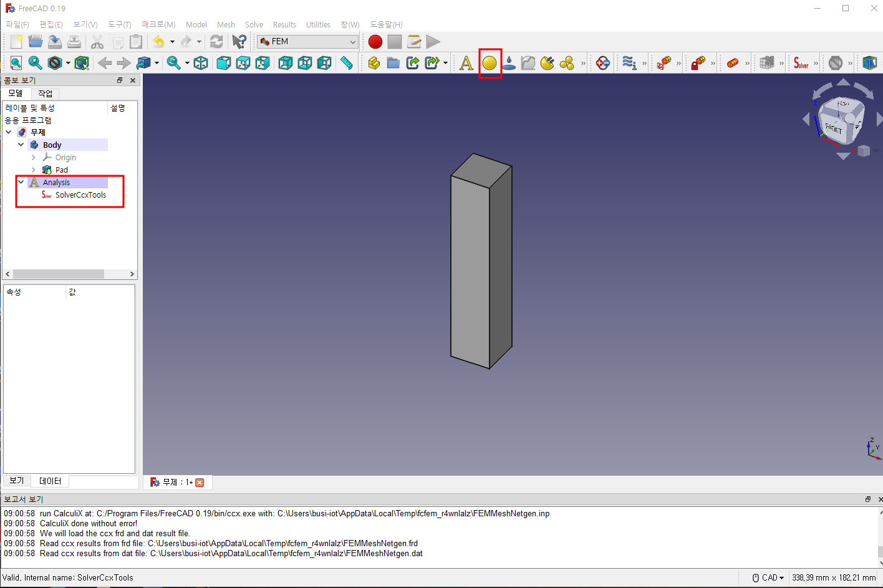The height and width of the screenshot is (588, 883).
Task: Add fluid material with water drop icon
Action: coord(509,63)
